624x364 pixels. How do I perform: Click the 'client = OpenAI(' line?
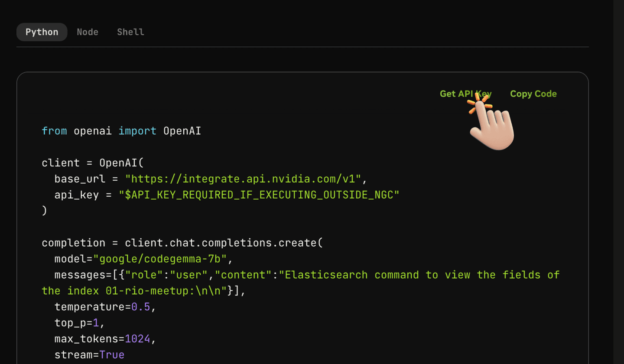pyautogui.click(x=92, y=163)
